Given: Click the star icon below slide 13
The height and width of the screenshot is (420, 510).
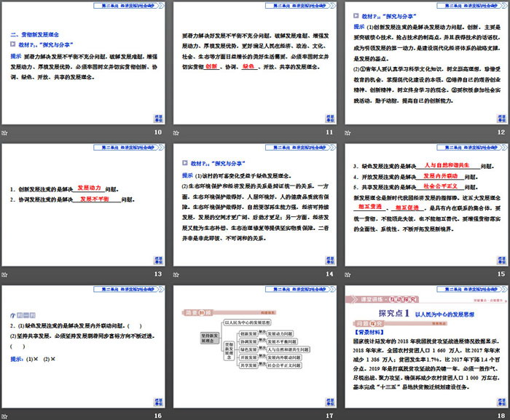Looking at the screenshot, I should click(5, 274).
